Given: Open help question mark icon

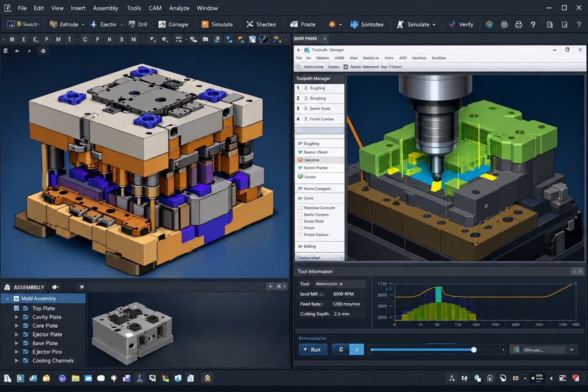Looking at the screenshot, I should [x=533, y=24].
